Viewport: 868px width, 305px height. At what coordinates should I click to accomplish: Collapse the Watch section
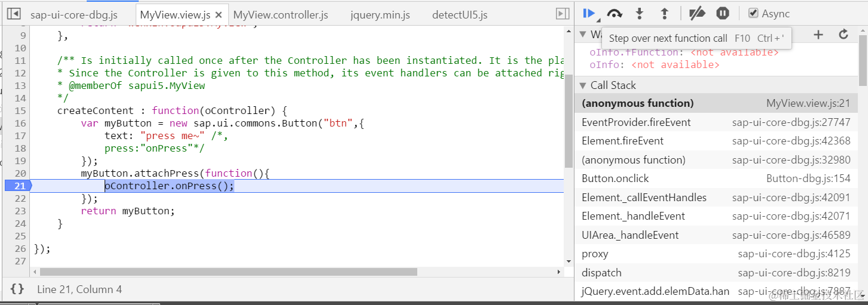583,35
